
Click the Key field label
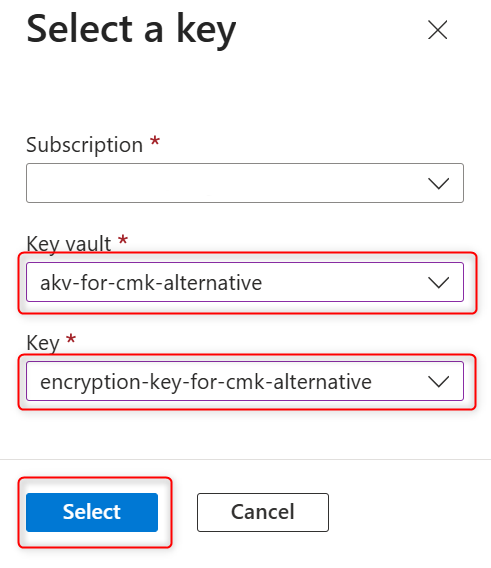pos(43,343)
